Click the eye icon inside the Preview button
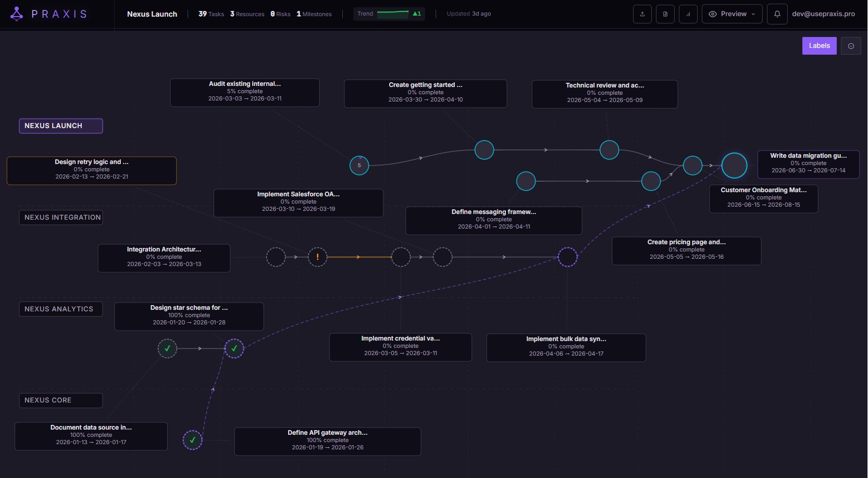Viewport: 868px width, 478px height. (713, 15)
